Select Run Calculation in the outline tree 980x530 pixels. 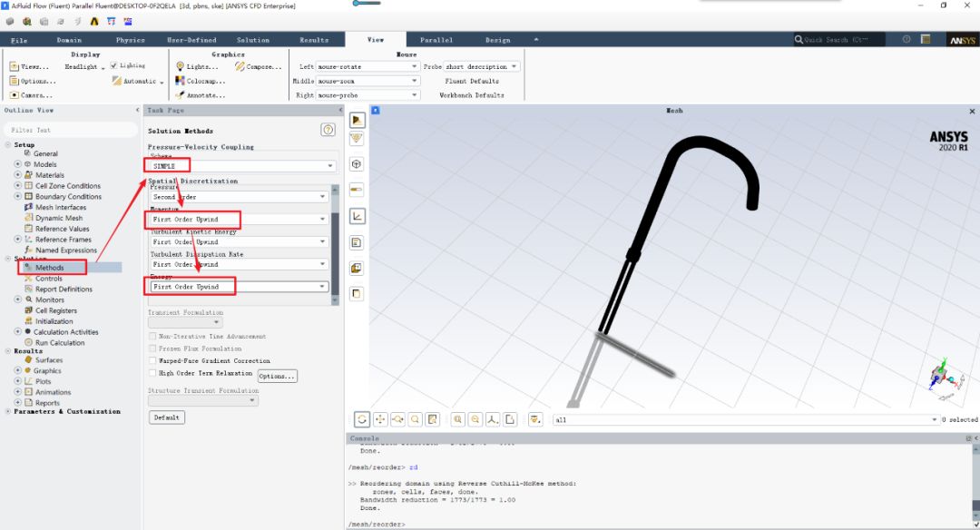(x=59, y=342)
